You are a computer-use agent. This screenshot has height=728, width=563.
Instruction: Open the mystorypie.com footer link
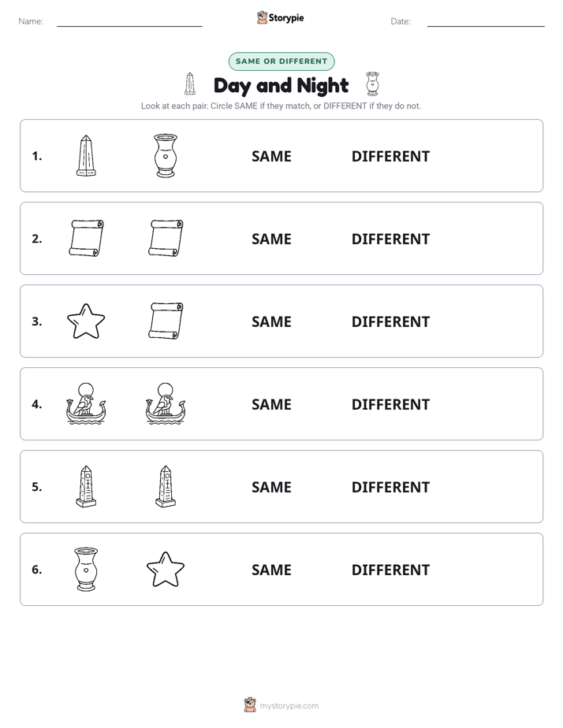tap(289, 706)
